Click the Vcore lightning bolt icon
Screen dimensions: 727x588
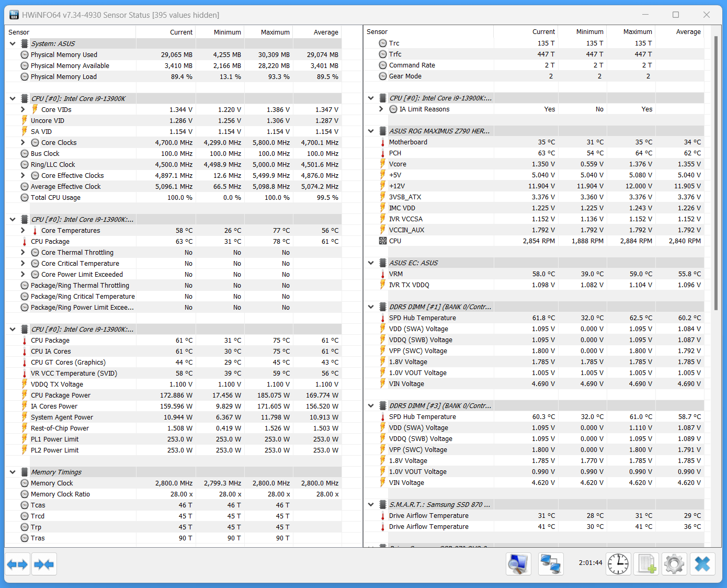coord(383,164)
